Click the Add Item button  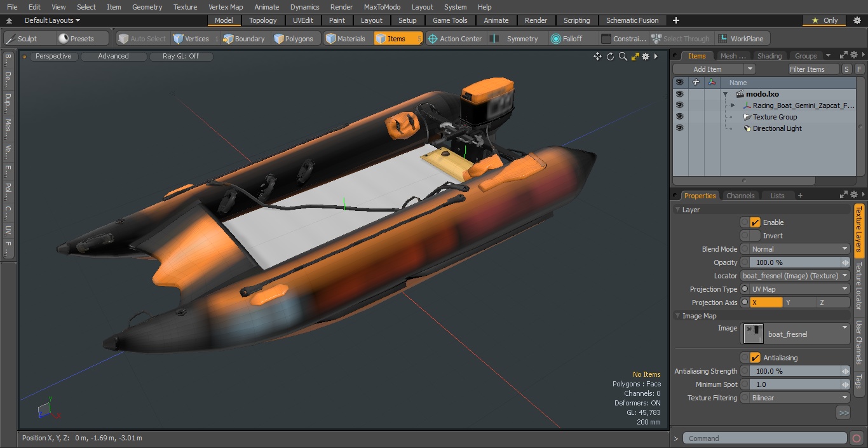pos(708,69)
